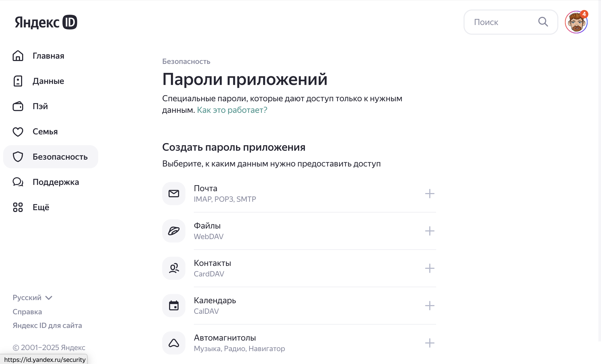Create a CardDAV Контакты password
601x364 pixels.
pyautogui.click(x=430, y=268)
